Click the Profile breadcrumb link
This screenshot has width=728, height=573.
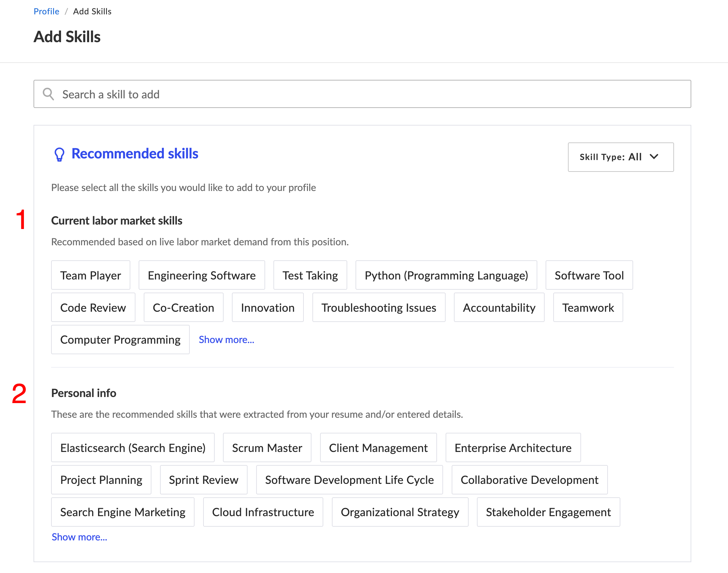pos(46,11)
